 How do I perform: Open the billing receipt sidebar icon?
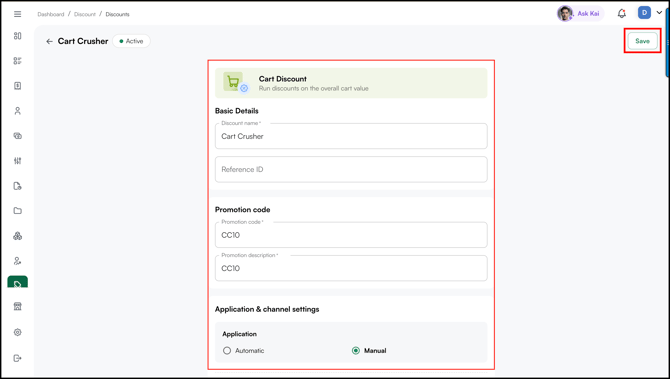click(x=18, y=86)
